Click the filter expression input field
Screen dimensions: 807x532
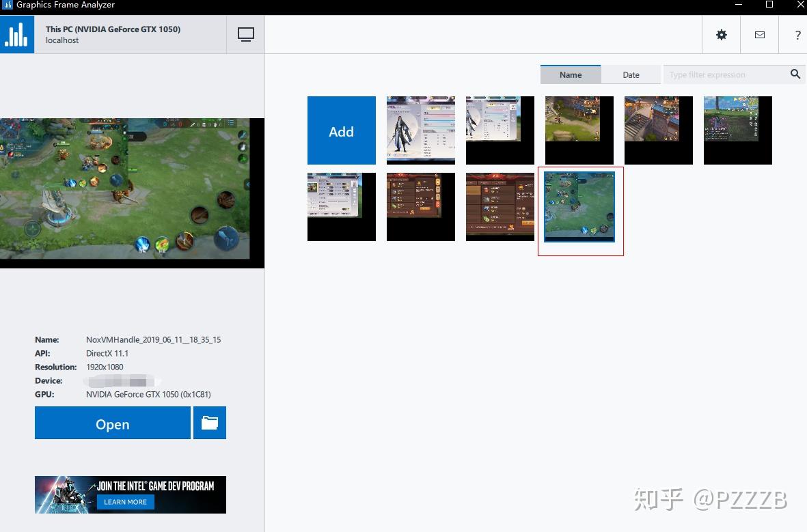[726, 74]
